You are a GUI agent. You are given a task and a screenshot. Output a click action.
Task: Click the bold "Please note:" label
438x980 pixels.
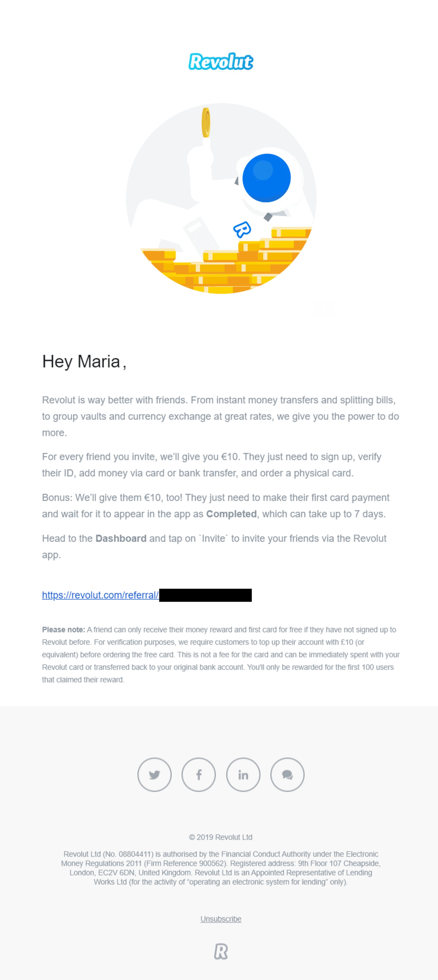point(63,630)
